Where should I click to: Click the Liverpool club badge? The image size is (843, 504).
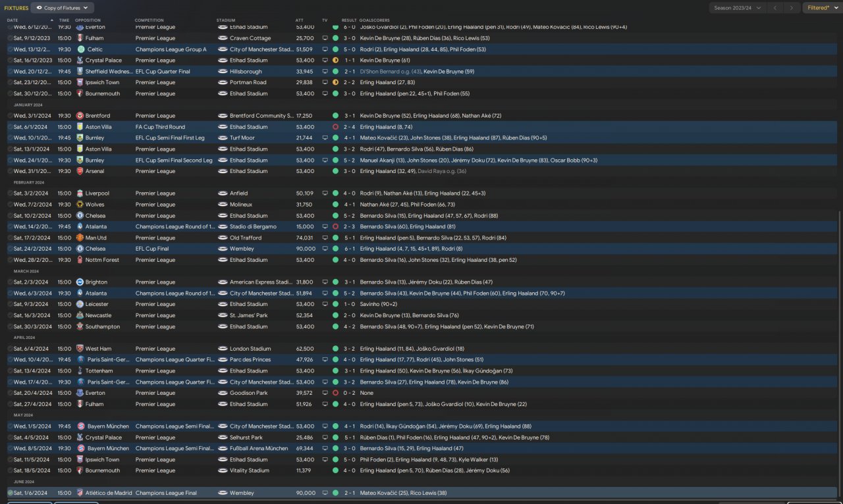pyautogui.click(x=80, y=193)
